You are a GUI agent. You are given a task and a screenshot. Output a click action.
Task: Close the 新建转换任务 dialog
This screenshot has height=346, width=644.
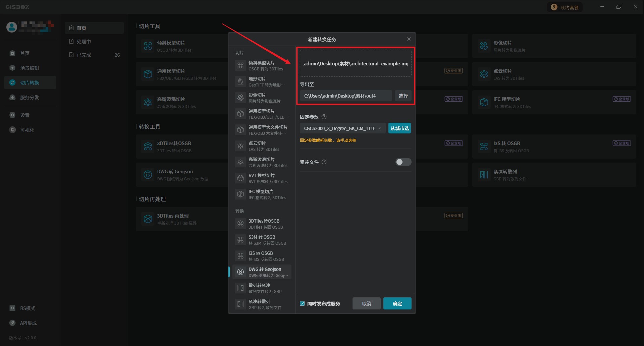point(409,39)
